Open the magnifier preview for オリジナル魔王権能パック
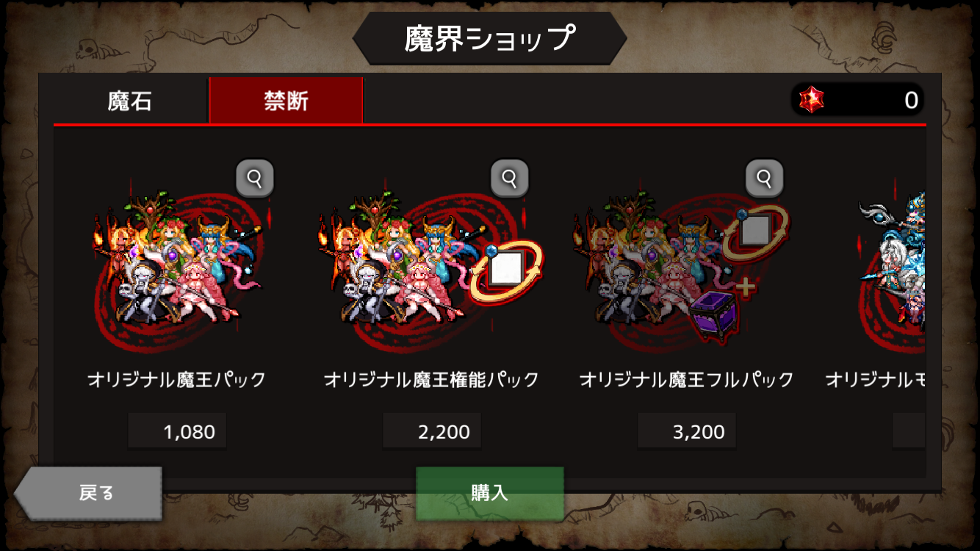980x551 pixels. (x=510, y=179)
